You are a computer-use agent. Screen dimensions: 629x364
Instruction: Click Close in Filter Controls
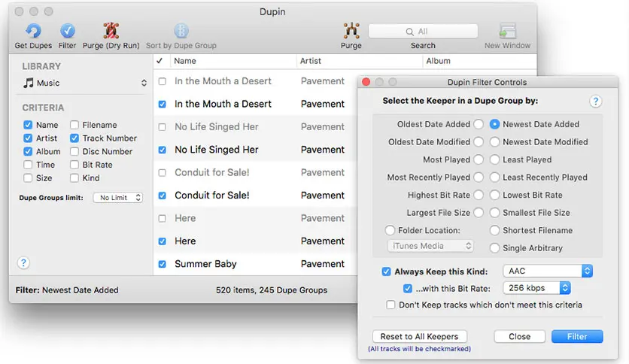(519, 336)
